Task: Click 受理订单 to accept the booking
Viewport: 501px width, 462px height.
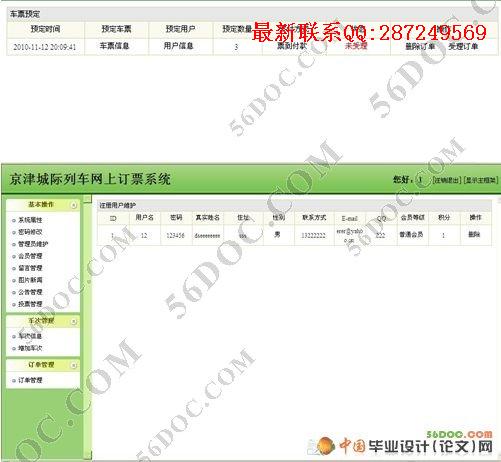Action: pyautogui.click(x=463, y=46)
